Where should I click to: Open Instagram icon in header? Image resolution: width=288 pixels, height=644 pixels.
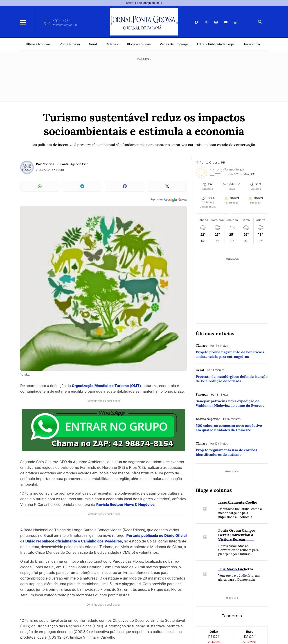tap(216, 22)
